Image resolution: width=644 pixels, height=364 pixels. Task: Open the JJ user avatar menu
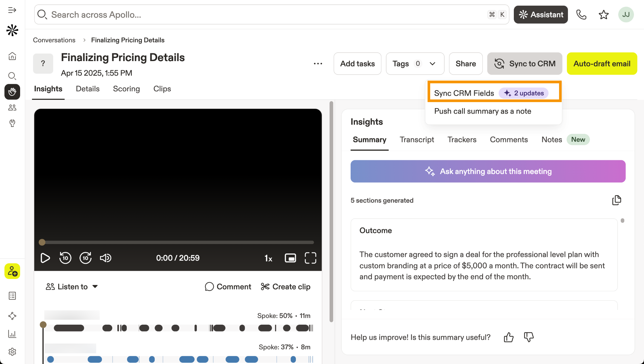(626, 14)
